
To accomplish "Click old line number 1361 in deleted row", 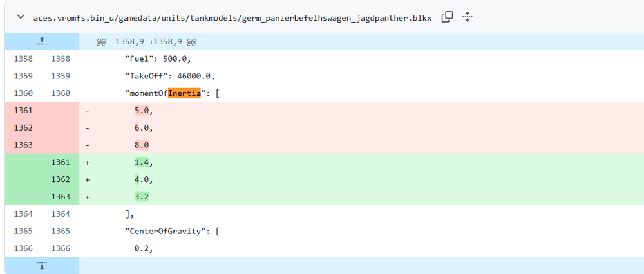I will 23,111.
